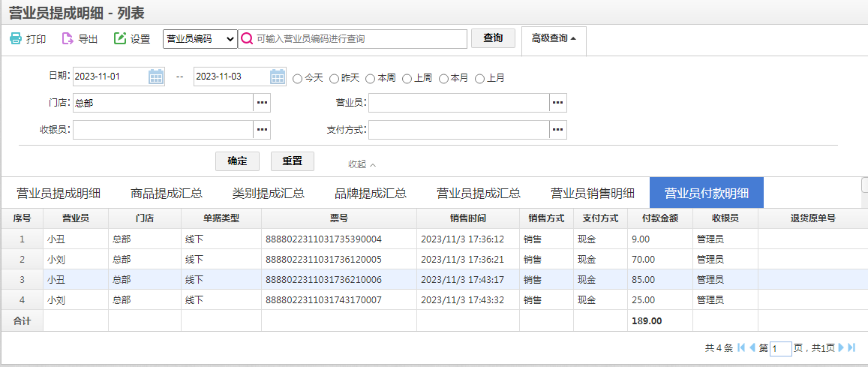Select the 本月 radio option
The height and width of the screenshot is (367, 868).
443,79
